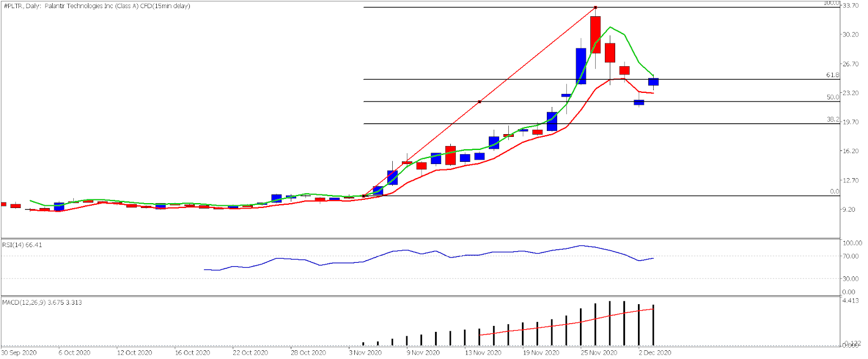Select the Fibonacci trendline top anchor point
This screenshot has height=359, width=868.
596,7
